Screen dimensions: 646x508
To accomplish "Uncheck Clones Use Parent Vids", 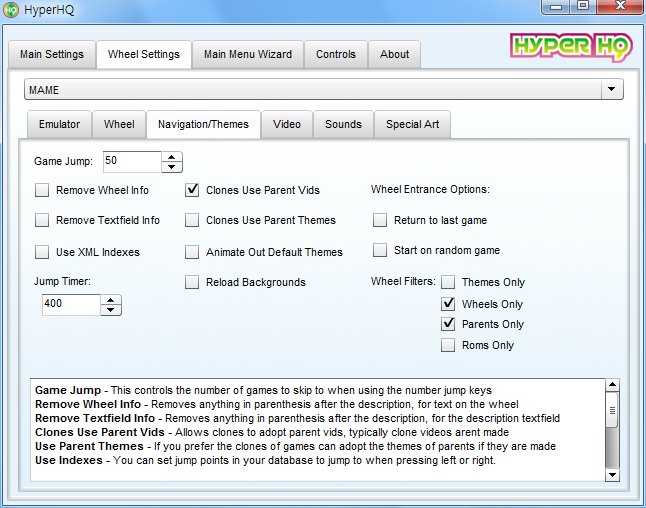I will [x=192, y=190].
